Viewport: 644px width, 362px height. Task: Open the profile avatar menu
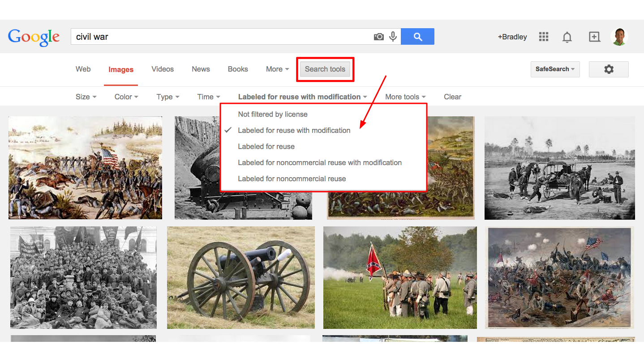tap(619, 37)
